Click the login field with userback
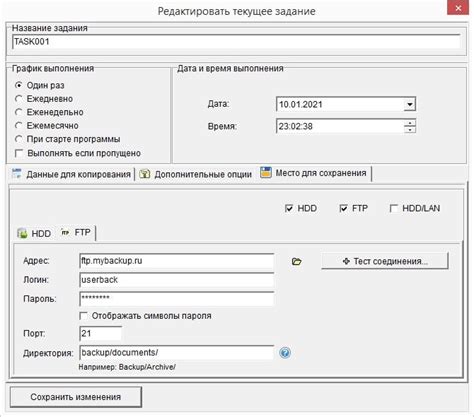 click(x=177, y=280)
